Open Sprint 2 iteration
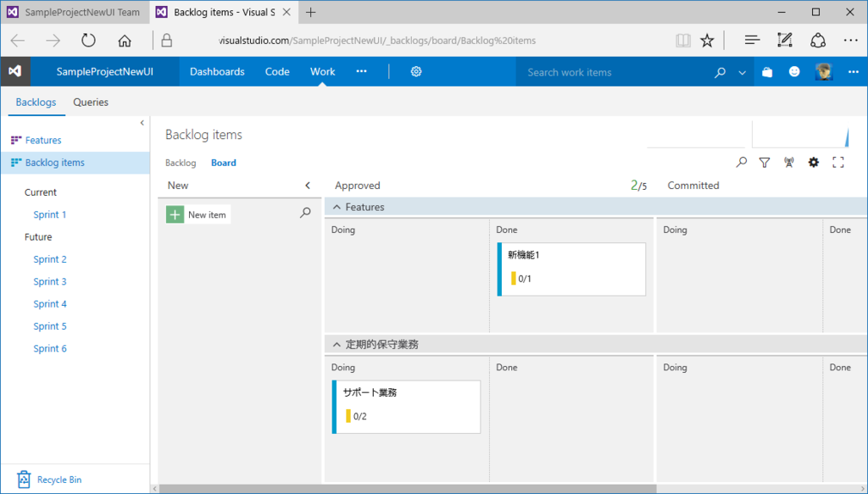The height and width of the screenshot is (494, 868). 50,259
